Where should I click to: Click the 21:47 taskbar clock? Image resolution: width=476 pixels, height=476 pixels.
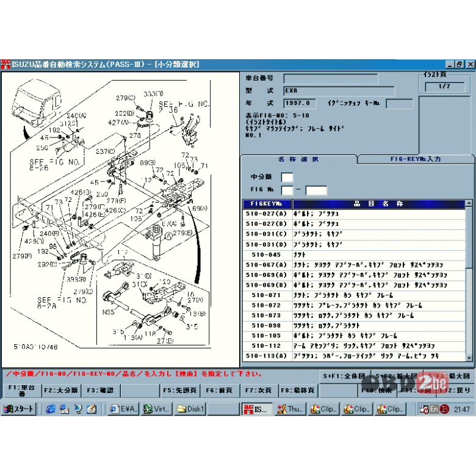click(462, 409)
